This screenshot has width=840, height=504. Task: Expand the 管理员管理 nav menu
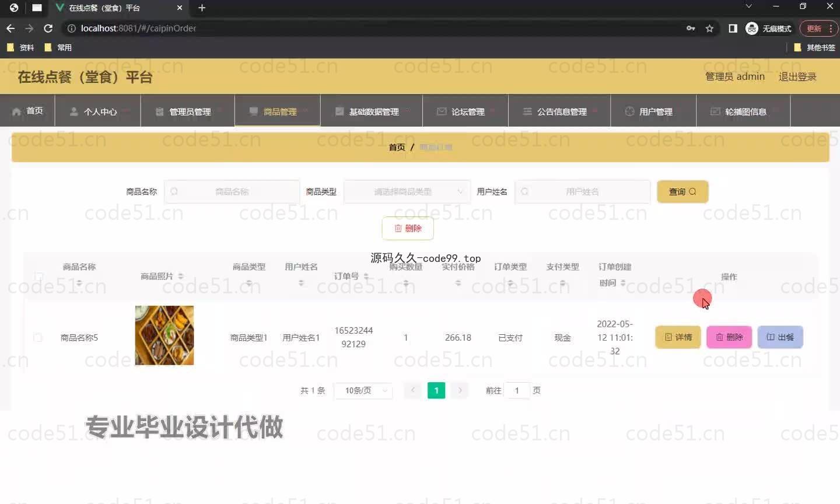(187, 111)
